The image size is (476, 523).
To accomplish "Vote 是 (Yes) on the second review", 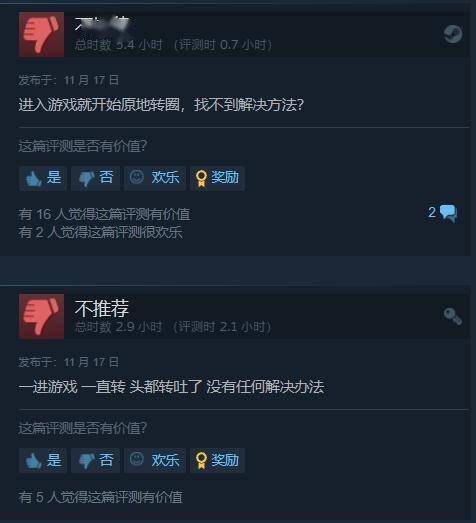I will 43,461.
